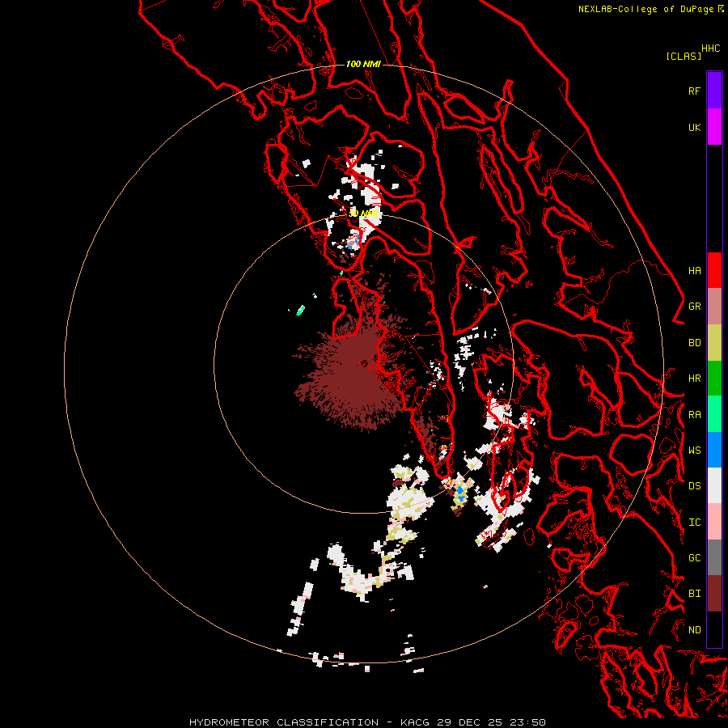Click the 100 NMI range ring label

pyautogui.click(x=363, y=64)
